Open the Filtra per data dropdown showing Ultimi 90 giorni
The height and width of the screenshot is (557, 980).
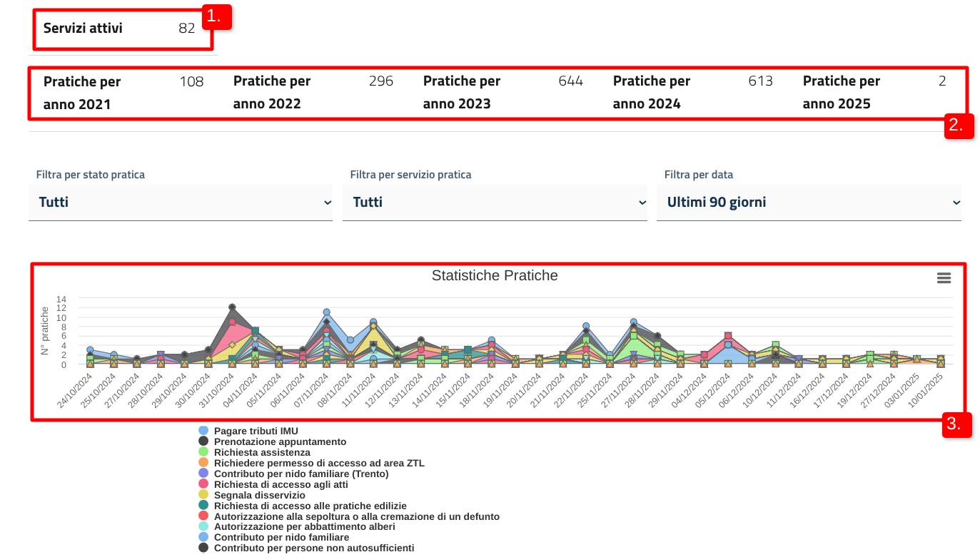[x=809, y=203]
